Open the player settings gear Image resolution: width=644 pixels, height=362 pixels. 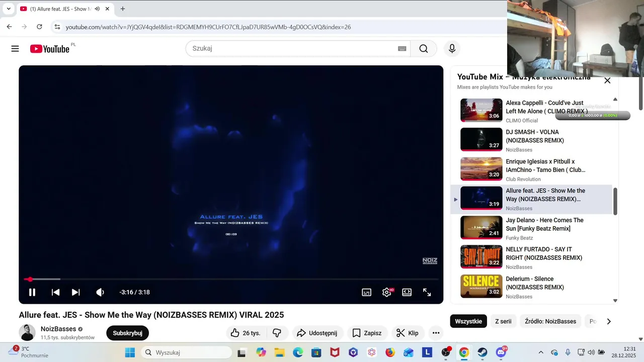pos(387,292)
